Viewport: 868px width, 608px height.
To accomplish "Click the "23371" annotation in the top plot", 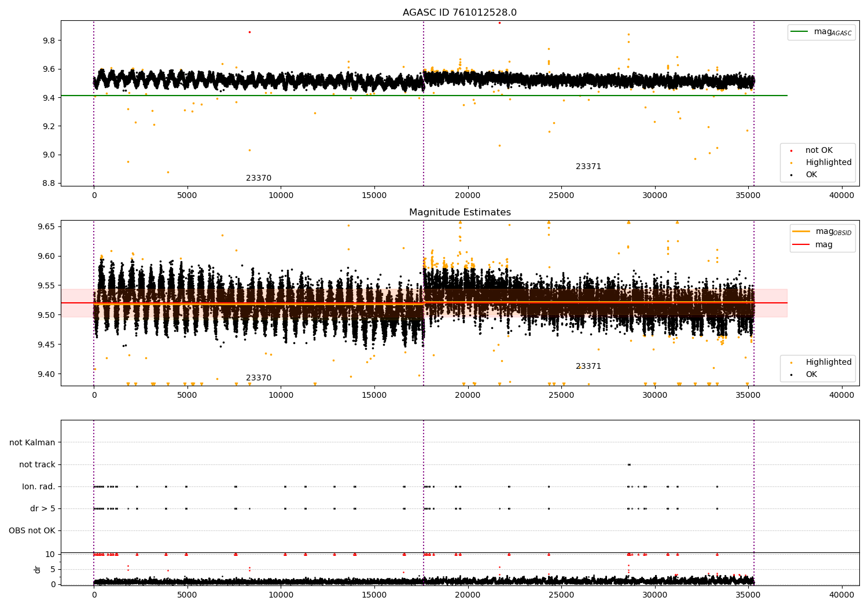I will pyautogui.click(x=589, y=167).
